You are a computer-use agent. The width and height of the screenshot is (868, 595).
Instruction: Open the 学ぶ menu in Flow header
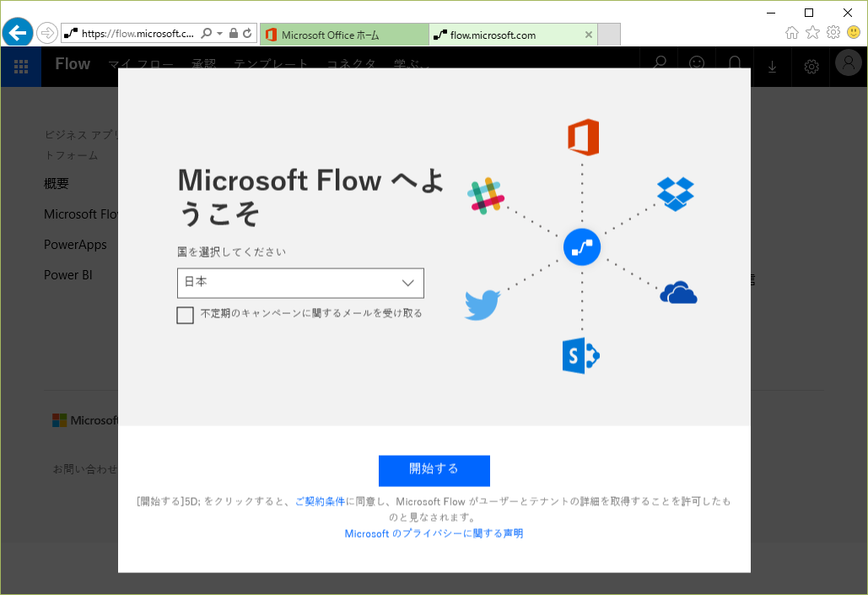[x=412, y=63]
